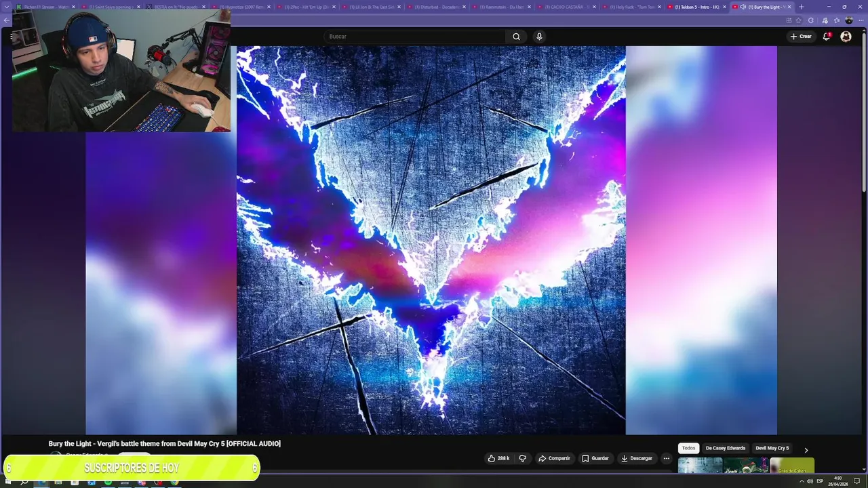This screenshot has width=868, height=488.
Task: Click the Crear button
Action: tap(801, 37)
